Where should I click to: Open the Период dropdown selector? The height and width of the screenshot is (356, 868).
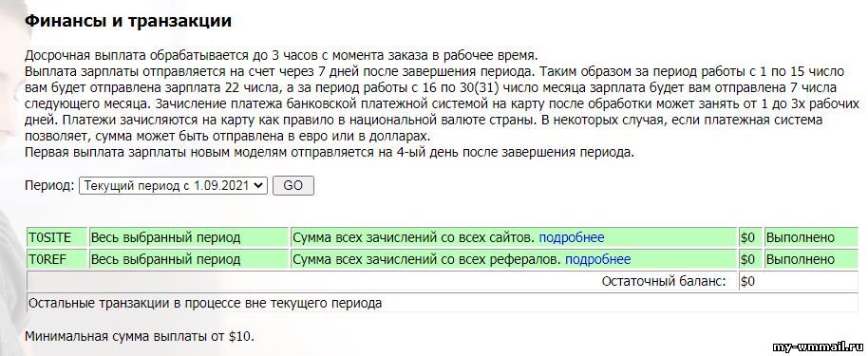[x=173, y=186]
